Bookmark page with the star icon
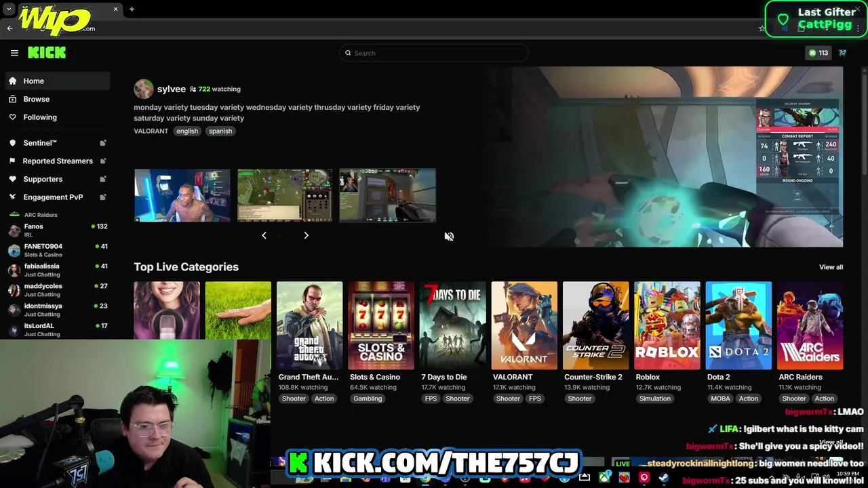 [x=762, y=28]
